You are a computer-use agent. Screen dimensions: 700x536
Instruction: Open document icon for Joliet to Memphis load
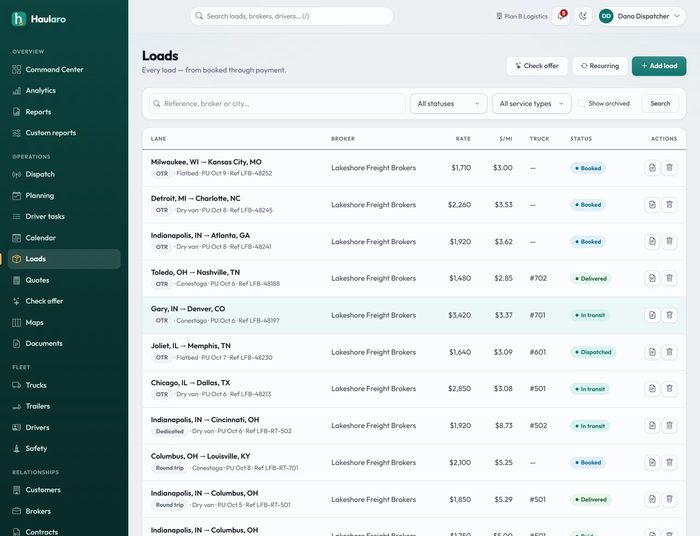click(652, 352)
